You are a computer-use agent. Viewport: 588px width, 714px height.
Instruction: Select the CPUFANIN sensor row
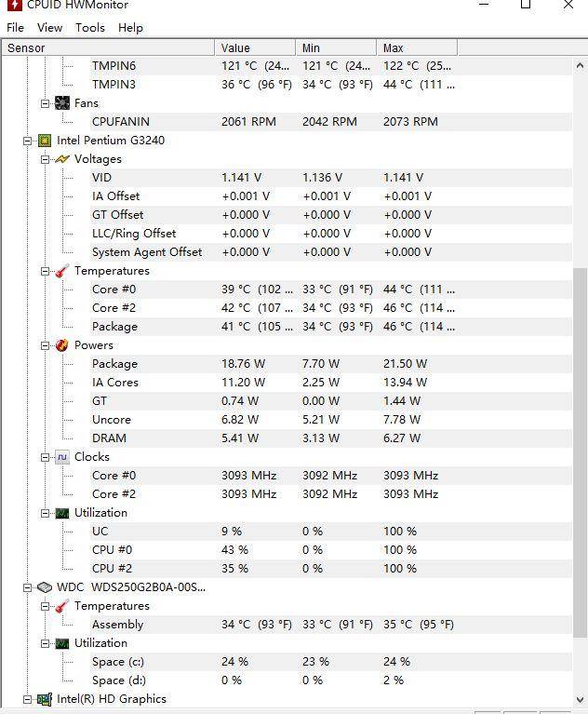pos(121,122)
